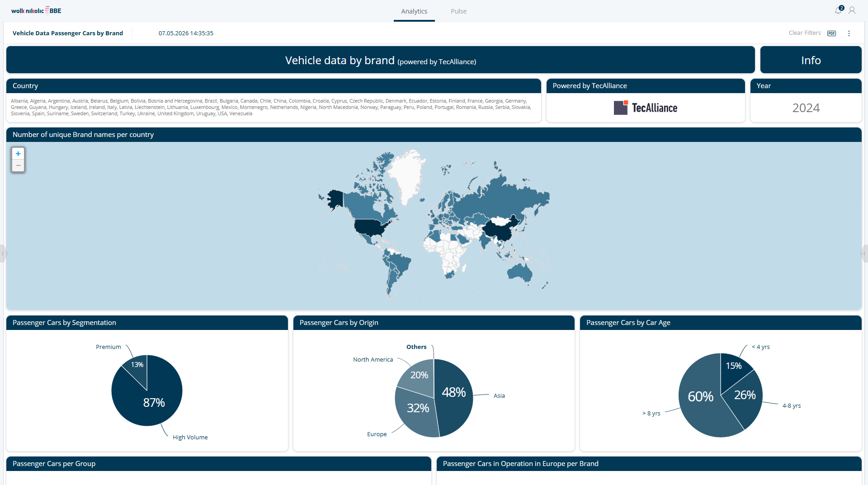Screen dimensions: 868x485
Task: Open the notifications bell icon
Action: tap(838, 10)
